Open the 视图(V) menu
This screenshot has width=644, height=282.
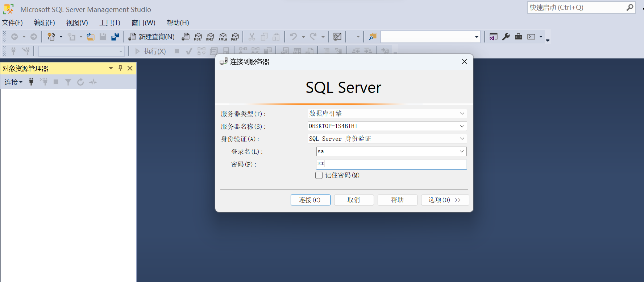click(x=77, y=23)
